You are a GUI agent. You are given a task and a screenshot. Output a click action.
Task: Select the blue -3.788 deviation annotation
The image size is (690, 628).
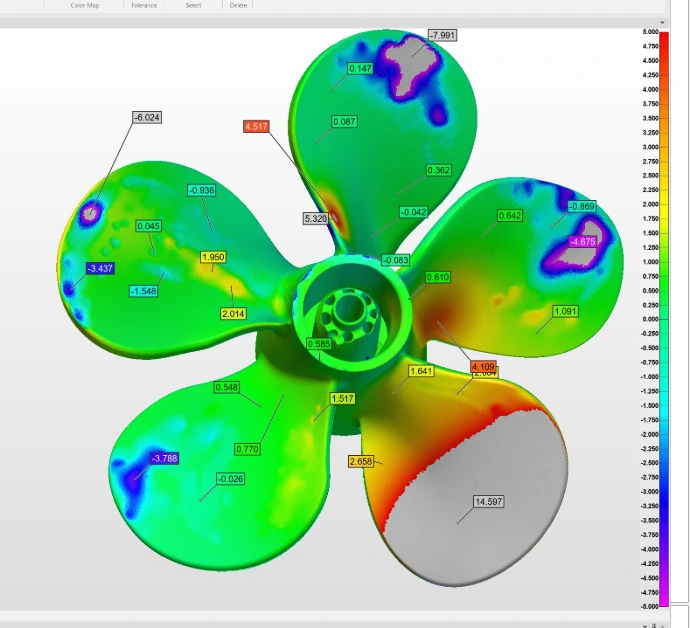tap(165, 459)
